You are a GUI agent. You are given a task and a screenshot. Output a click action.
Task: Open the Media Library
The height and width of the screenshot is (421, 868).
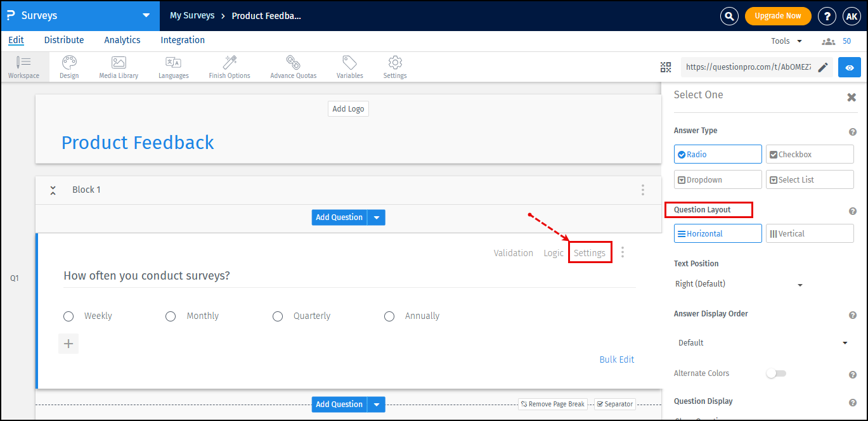(x=118, y=67)
